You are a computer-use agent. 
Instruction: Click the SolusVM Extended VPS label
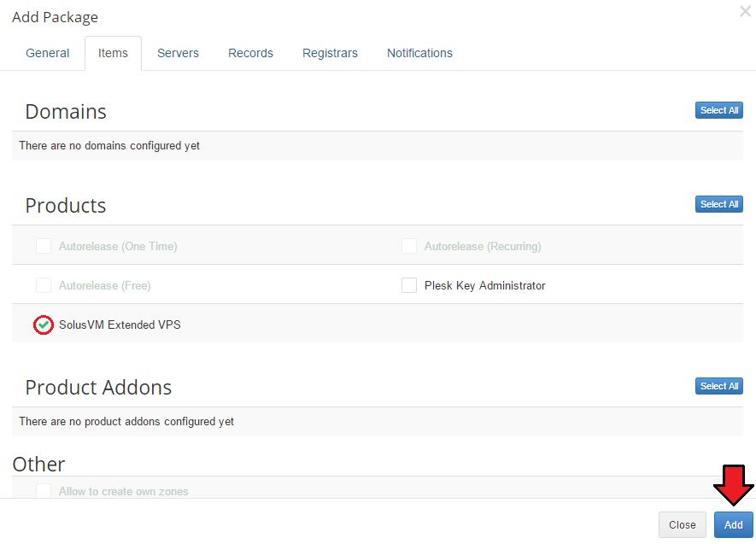point(120,325)
